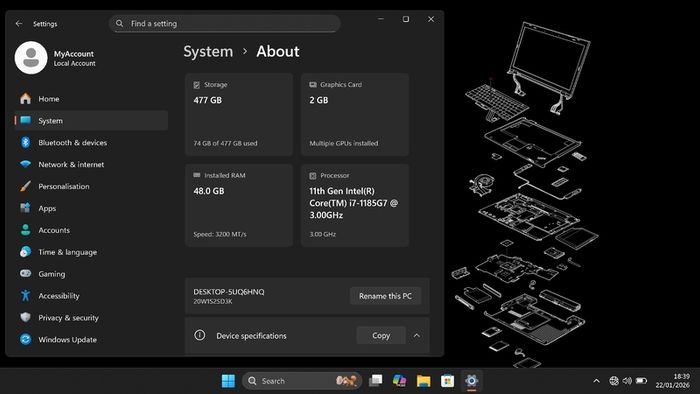Go to Home in the sidebar
The height and width of the screenshot is (394, 700).
(x=91, y=99)
